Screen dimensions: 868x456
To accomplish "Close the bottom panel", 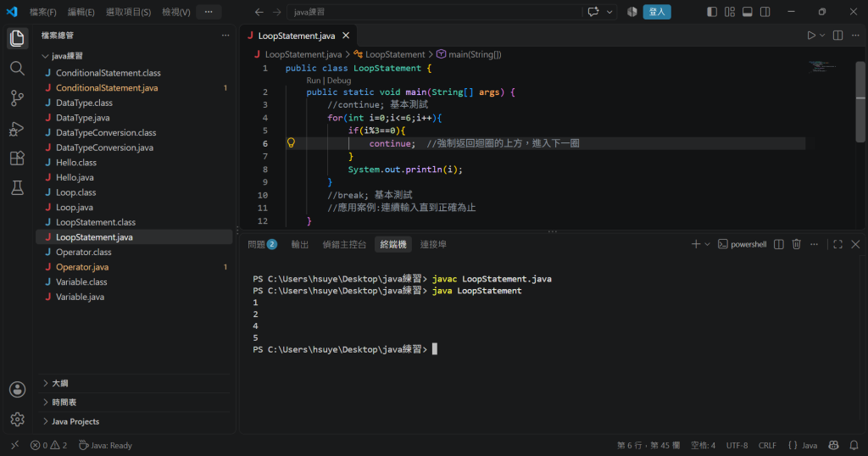I will 855,244.
